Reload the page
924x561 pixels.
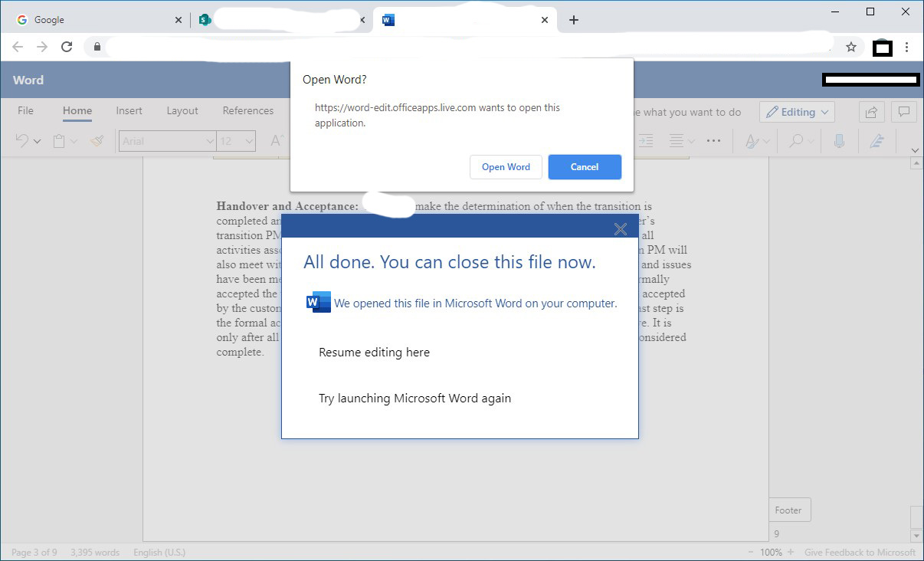pyautogui.click(x=67, y=47)
